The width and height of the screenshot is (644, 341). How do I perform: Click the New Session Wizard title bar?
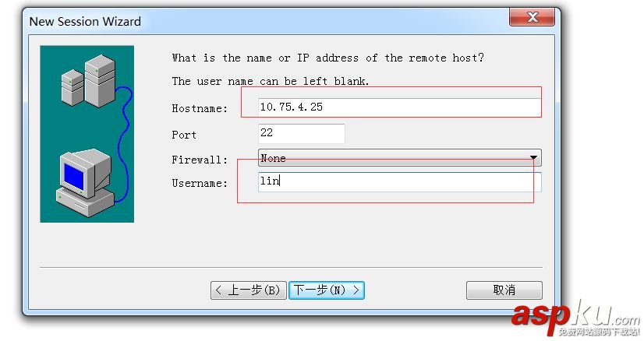(234, 21)
